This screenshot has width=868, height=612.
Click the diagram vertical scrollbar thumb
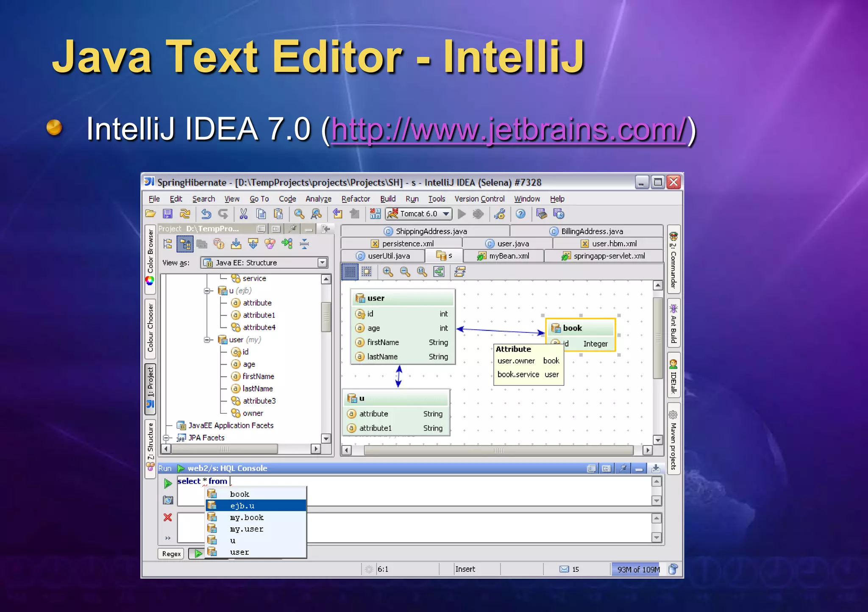click(x=658, y=338)
